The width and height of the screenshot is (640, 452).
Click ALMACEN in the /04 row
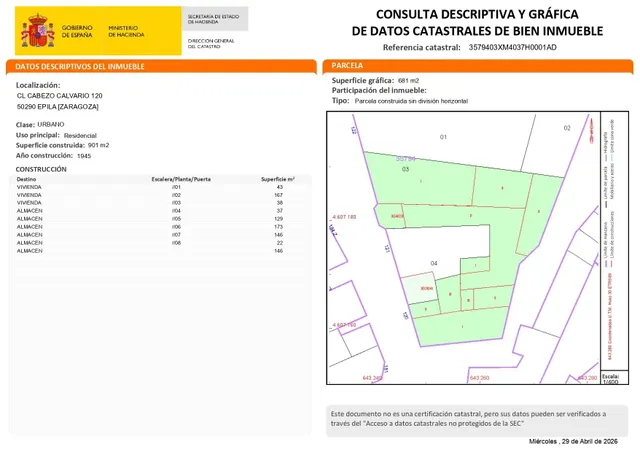pyautogui.click(x=29, y=211)
